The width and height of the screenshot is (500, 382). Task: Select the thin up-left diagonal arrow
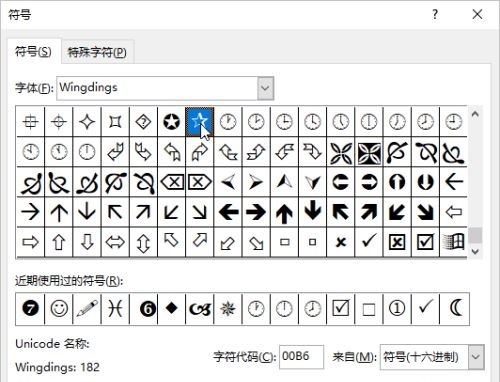tap(115, 212)
